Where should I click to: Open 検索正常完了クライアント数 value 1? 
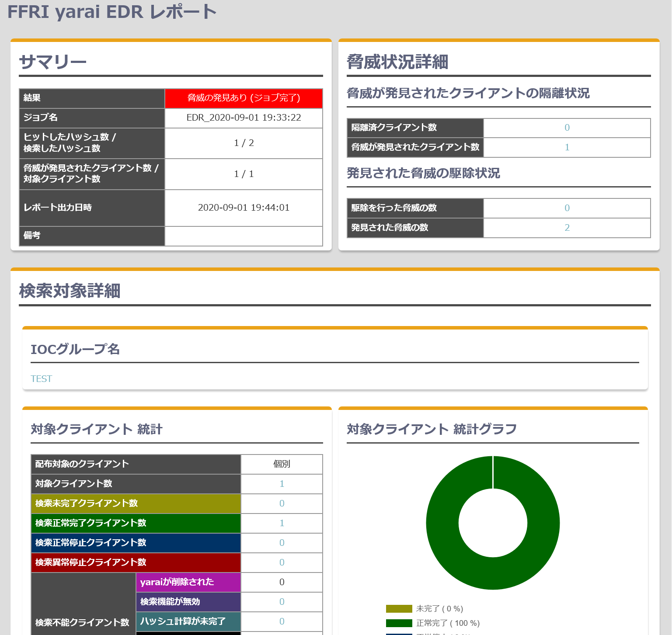tap(282, 523)
